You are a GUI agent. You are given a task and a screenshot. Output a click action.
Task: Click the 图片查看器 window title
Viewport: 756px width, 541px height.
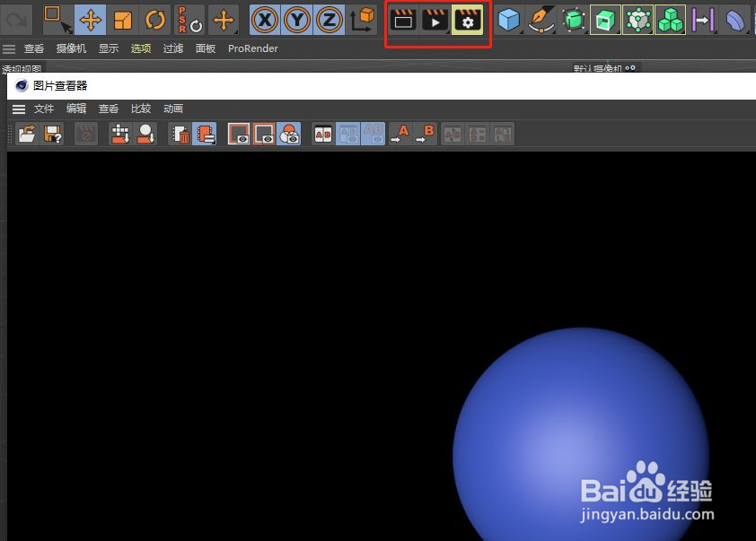click(x=60, y=86)
